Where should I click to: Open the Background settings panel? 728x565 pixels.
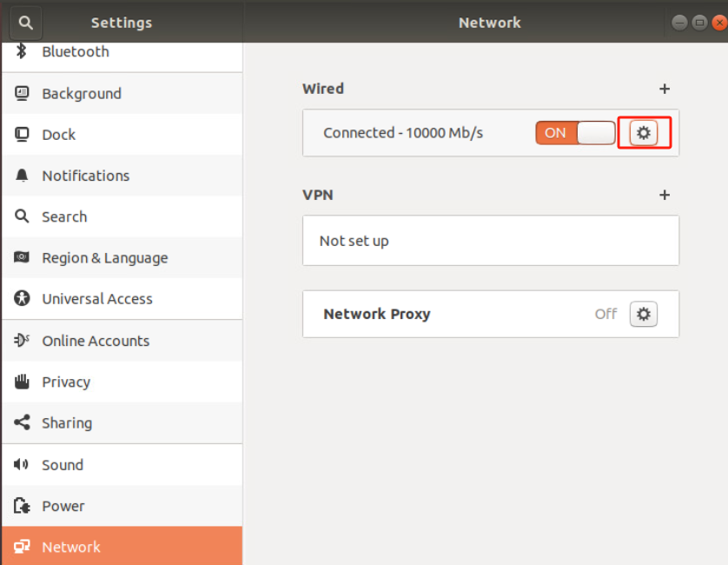pos(122,93)
